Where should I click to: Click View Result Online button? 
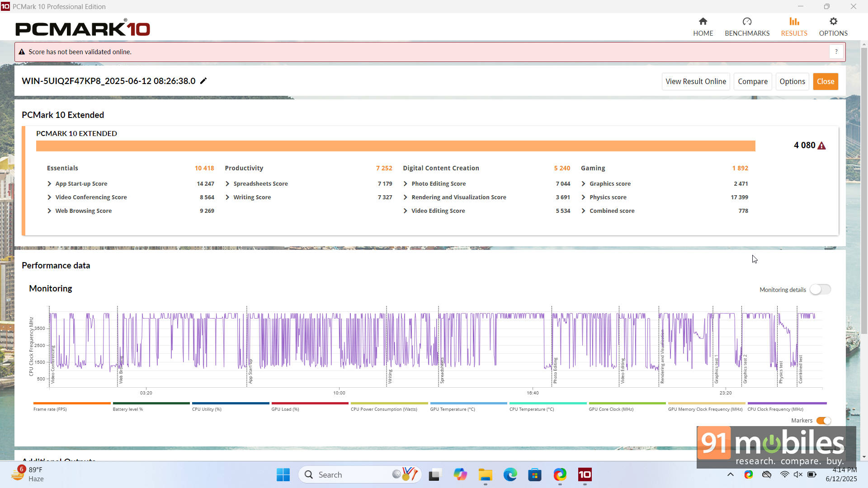696,81
